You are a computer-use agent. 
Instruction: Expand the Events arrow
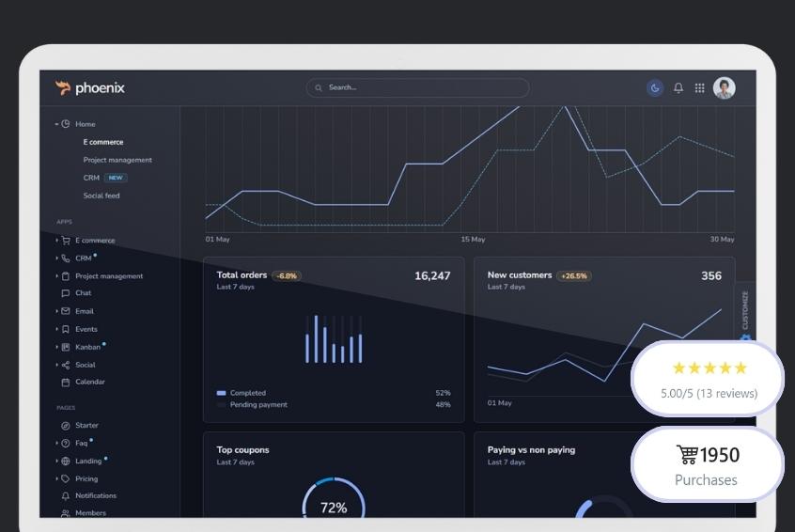click(x=56, y=329)
